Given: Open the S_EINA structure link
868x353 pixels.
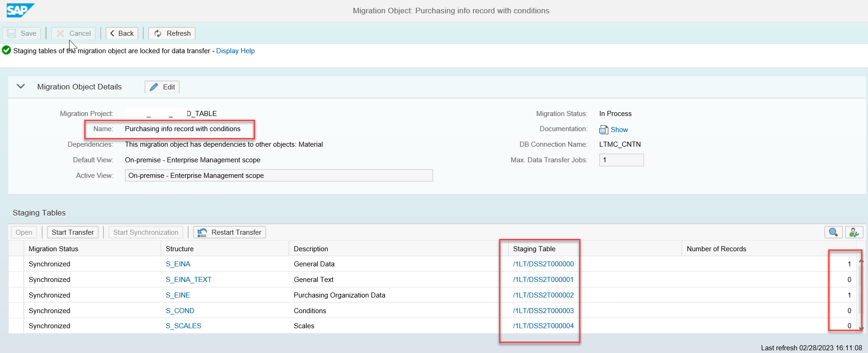Looking at the screenshot, I should point(178,264).
